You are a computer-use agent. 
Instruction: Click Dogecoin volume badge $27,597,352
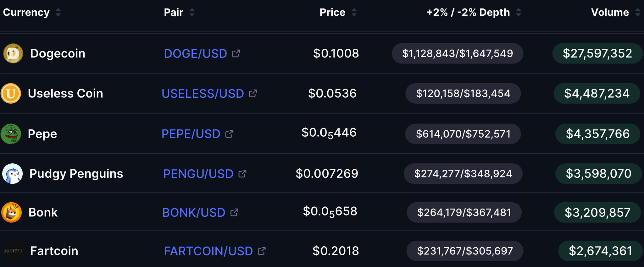[x=597, y=53]
